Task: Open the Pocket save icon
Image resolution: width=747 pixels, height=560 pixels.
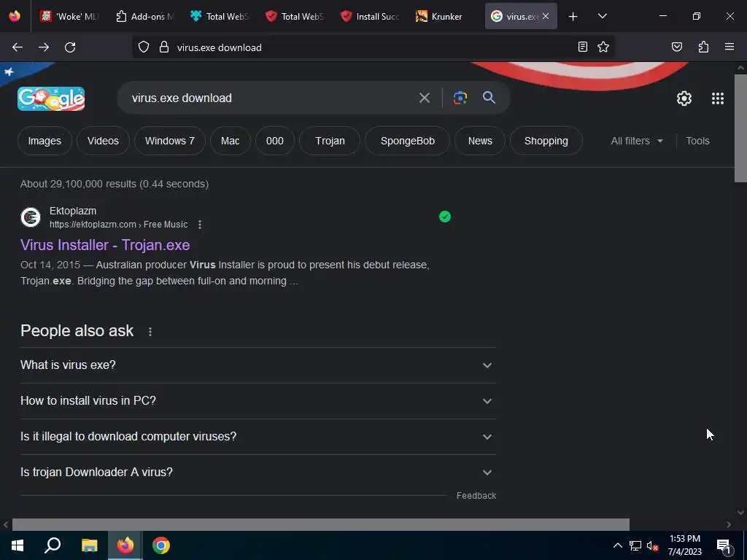Action: (x=676, y=47)
